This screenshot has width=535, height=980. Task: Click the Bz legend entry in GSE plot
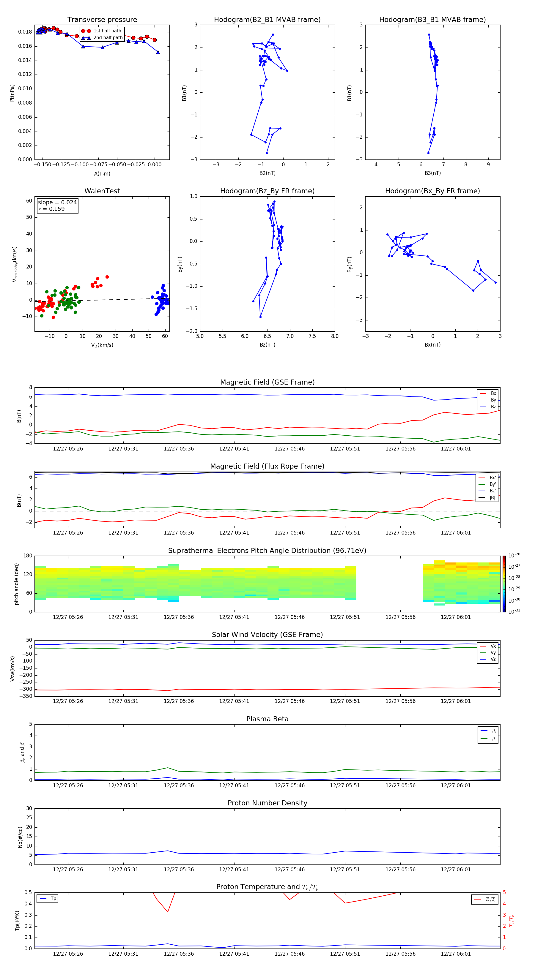tap(488, 407)
